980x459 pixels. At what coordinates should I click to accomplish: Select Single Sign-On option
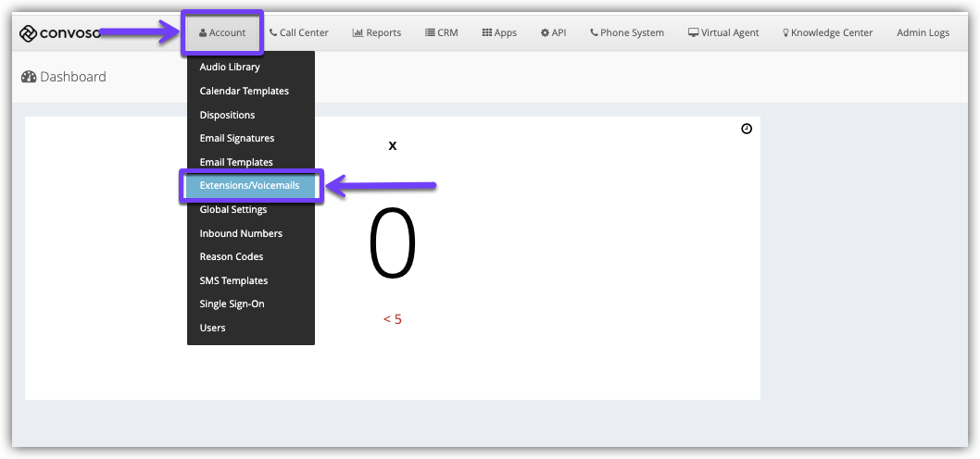click(232, 304)
